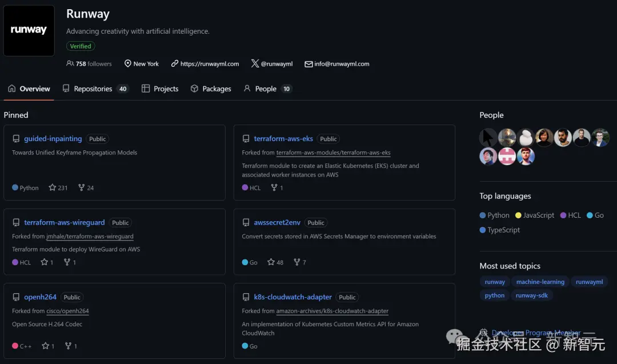This screenshot has width=617, height=364.
Task: Open the terraform-aws-modules/terraform-aws-eks fork source link
Action: pyautogui.click(x=333, y=153)
